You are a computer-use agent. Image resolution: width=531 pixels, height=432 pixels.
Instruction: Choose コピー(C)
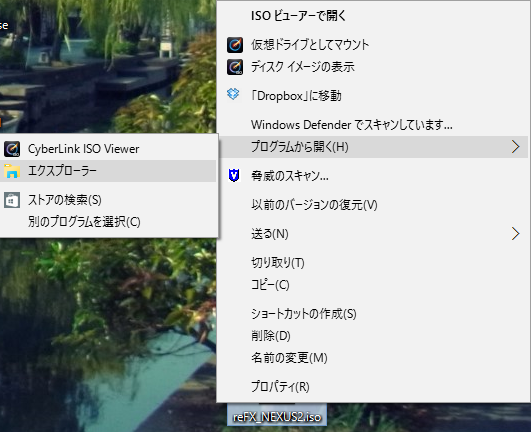click(x=373, y=285)
